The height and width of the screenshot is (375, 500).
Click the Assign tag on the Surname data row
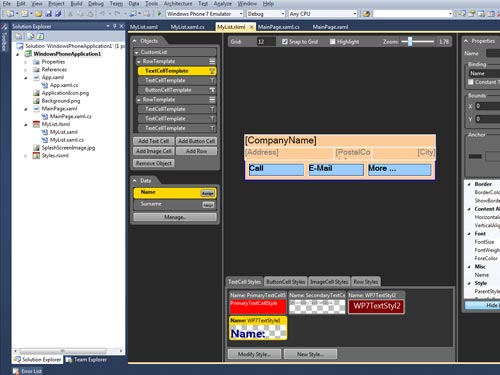click(x=208, y=205)
